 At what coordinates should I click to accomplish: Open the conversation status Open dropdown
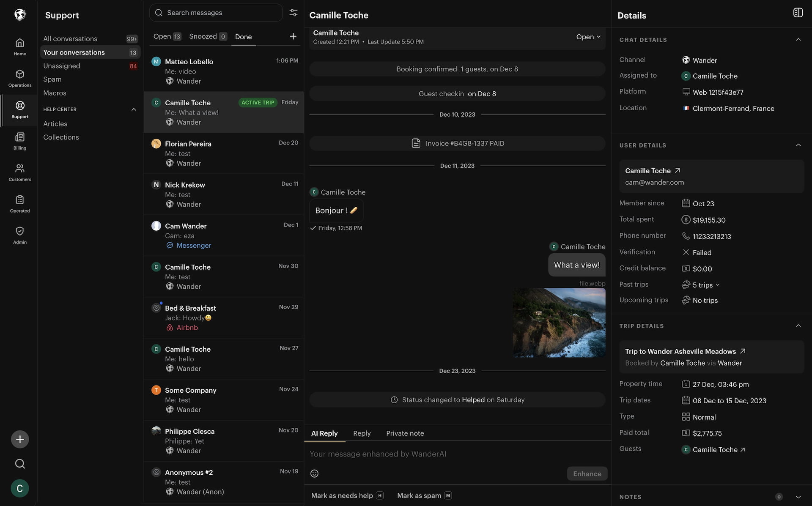coord(588,37)
